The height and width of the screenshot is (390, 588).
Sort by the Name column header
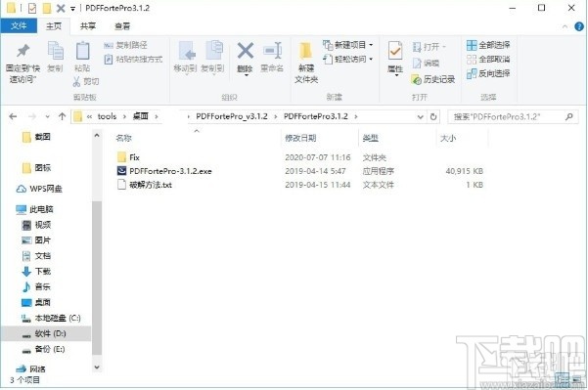123,138
